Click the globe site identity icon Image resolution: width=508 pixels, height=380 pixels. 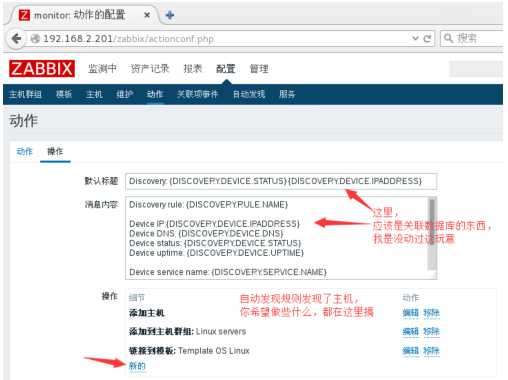35,39
